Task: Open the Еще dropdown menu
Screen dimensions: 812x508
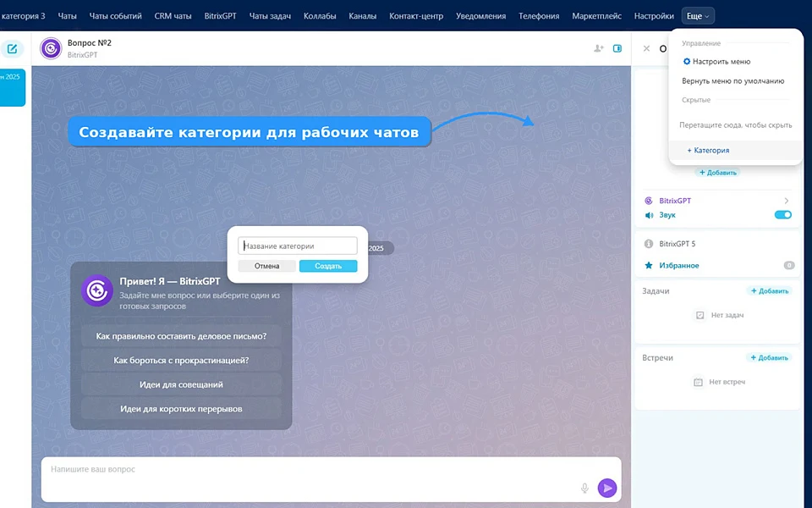Action: (698, 16)
